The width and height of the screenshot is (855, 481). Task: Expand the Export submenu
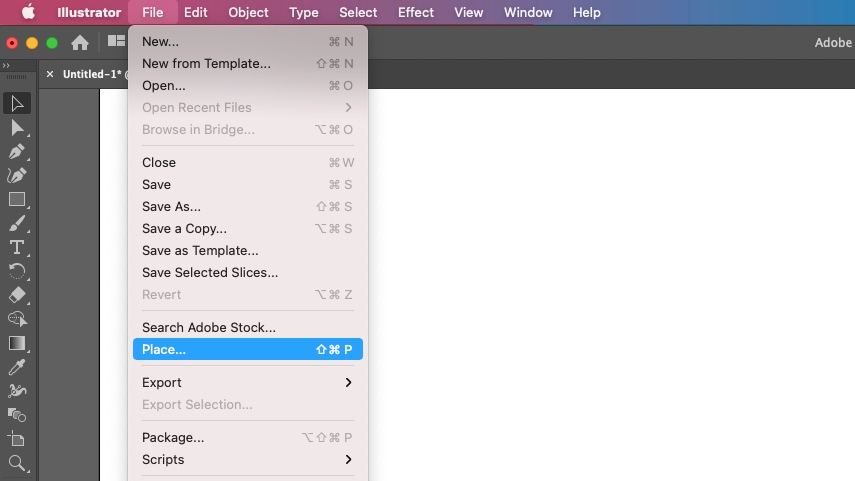tap(248, 382)
